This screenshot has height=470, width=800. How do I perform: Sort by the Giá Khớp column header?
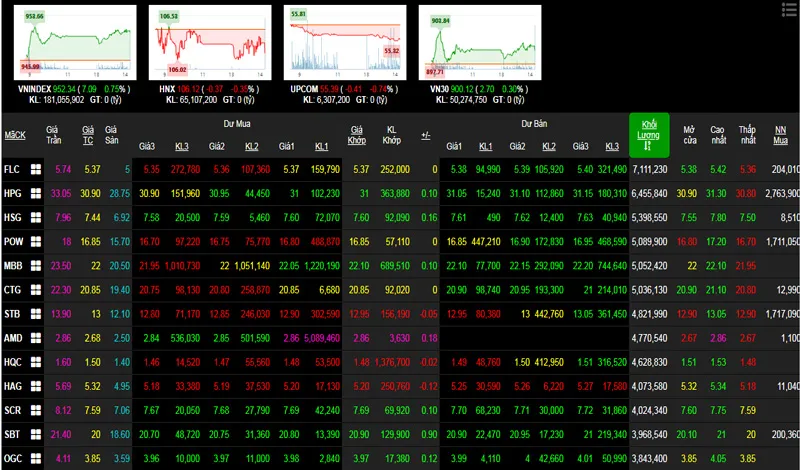click(x=357, y=135)
